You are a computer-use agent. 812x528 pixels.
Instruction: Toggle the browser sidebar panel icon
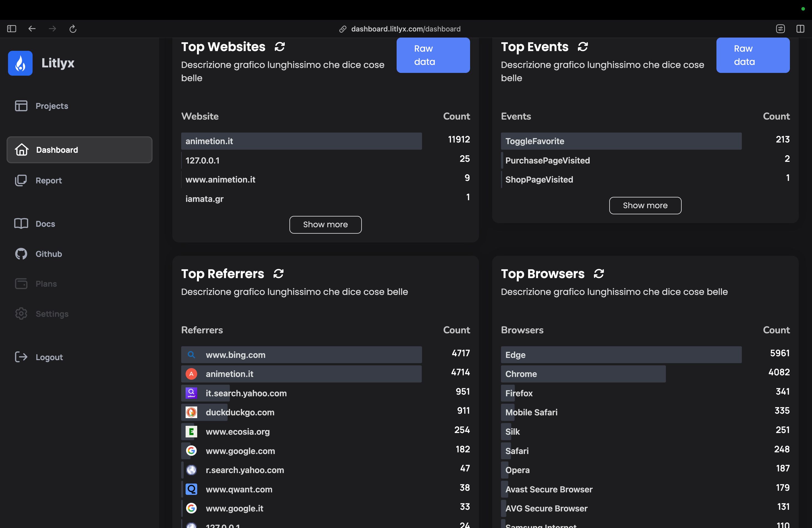[12, 29]
